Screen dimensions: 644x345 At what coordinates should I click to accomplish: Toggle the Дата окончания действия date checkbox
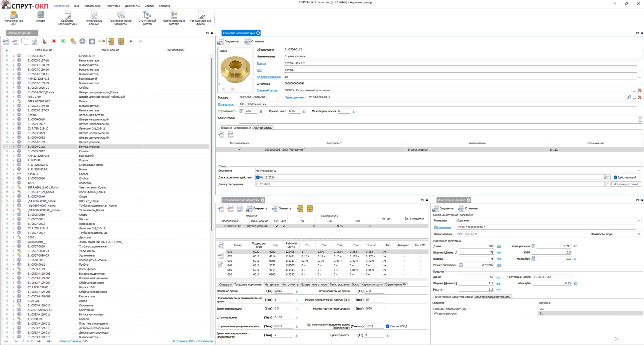[258, 177]
